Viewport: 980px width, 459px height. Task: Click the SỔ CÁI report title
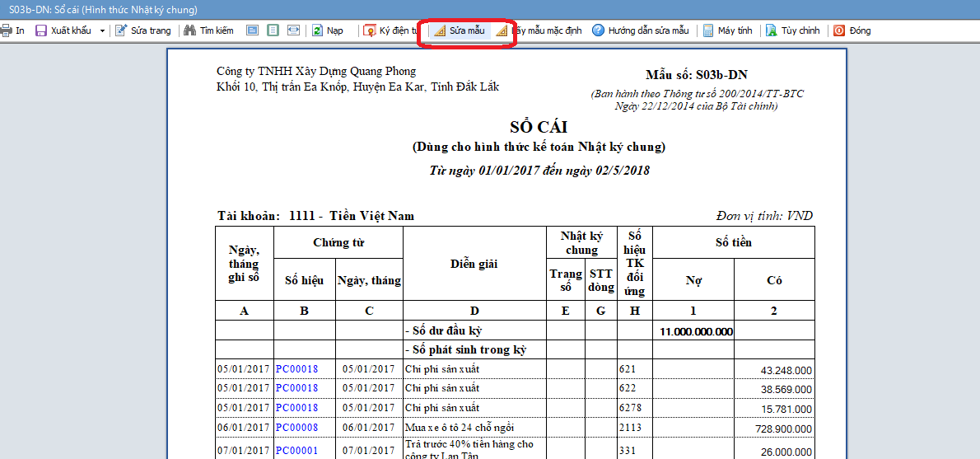coord(538,127)
